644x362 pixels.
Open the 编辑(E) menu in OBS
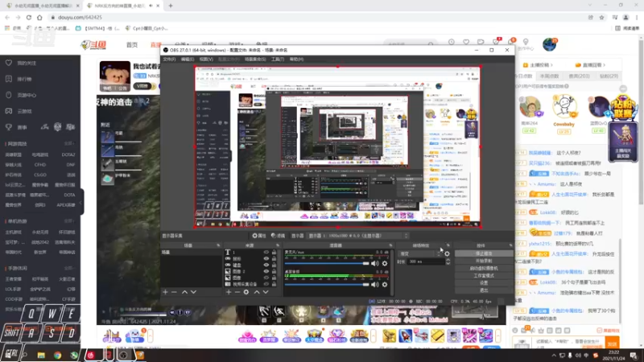pos(188,59)
